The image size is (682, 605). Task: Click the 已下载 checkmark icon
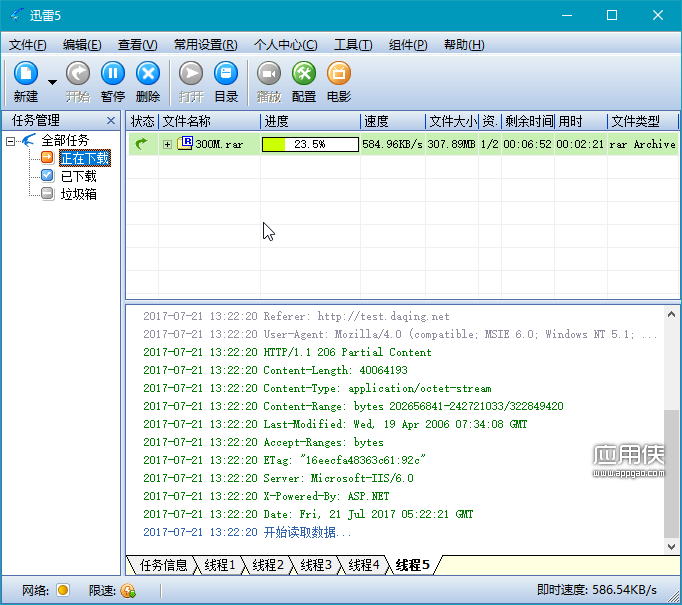tap(47, 175)
